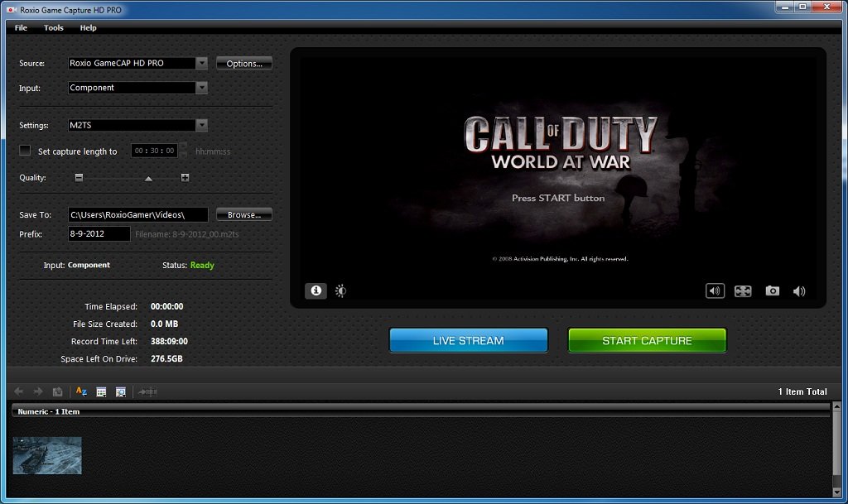
Task: Open the brightness adjustment icon
Action: (340, 290)
